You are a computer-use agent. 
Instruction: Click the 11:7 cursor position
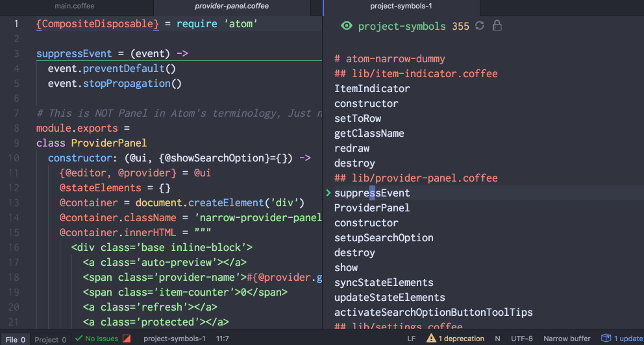[x=222, y=339]
